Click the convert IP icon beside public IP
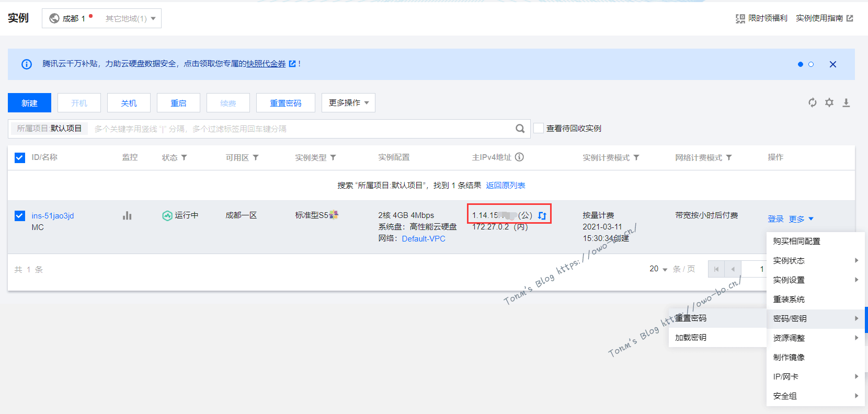The height and width of the screenshot is (414, 868). [542, 215]
